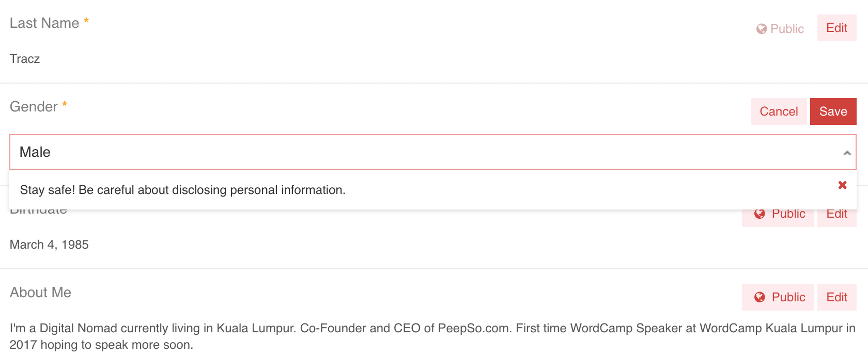The width and height of the screenshot is (868, 356).
Task: Edit the Last Name field
Action: tap(837, 28)
